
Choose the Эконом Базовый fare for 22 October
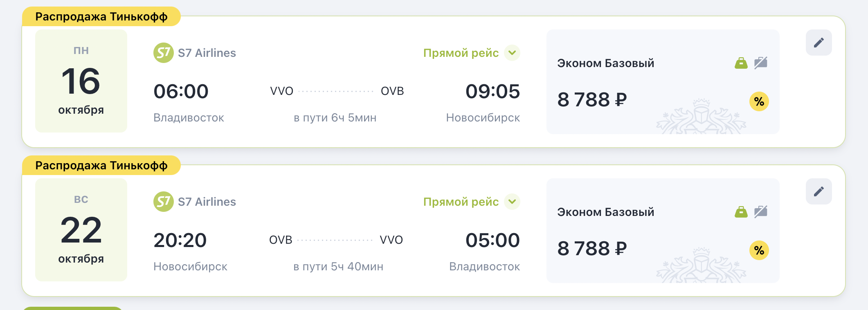tap(605, 212)
